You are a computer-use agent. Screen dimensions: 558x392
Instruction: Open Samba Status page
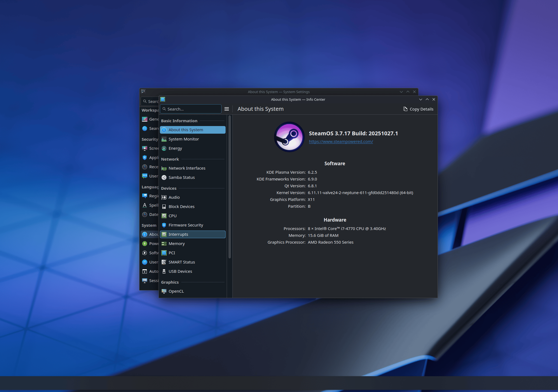193,177
